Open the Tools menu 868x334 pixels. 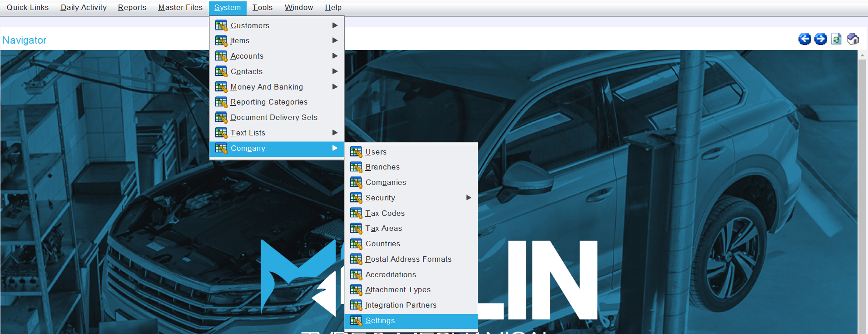pyautogui.click(x=263, y=8)
